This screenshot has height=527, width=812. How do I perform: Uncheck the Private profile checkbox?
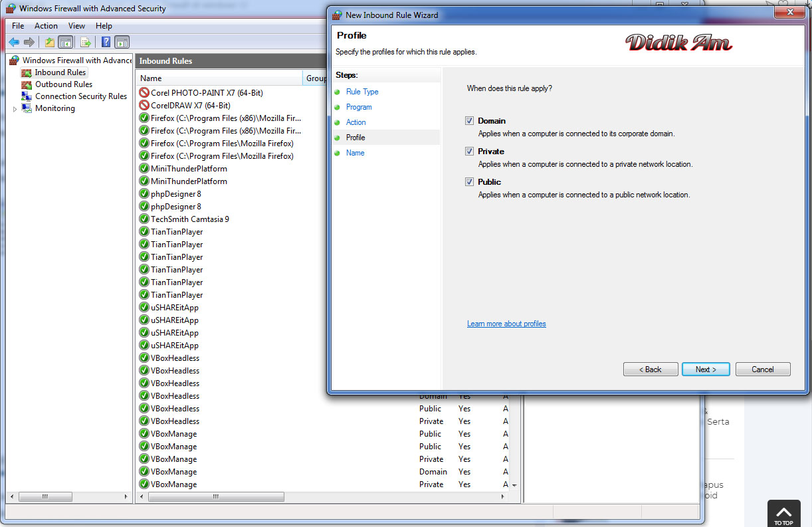tap(470, 152)
